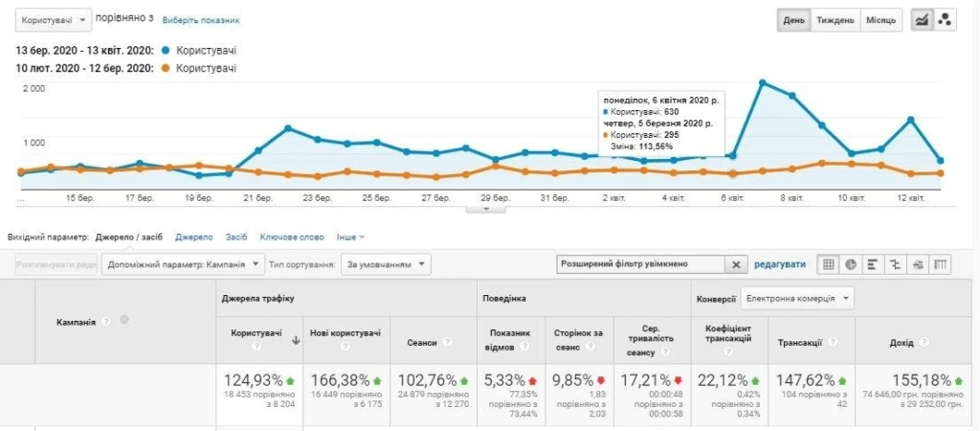Select the Ключове слово dimension
This screenshot has width=980, height=431.
point(292,238)
